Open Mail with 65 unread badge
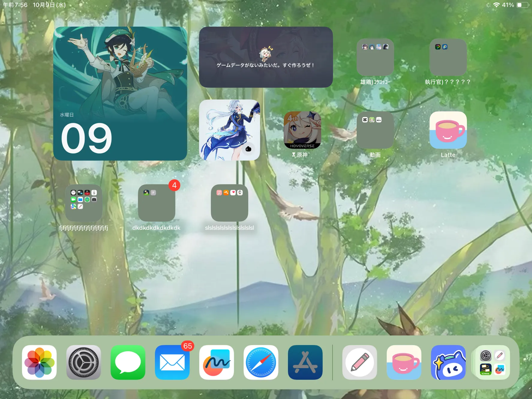This screenshot has height=399, width=532. point(172,362)
